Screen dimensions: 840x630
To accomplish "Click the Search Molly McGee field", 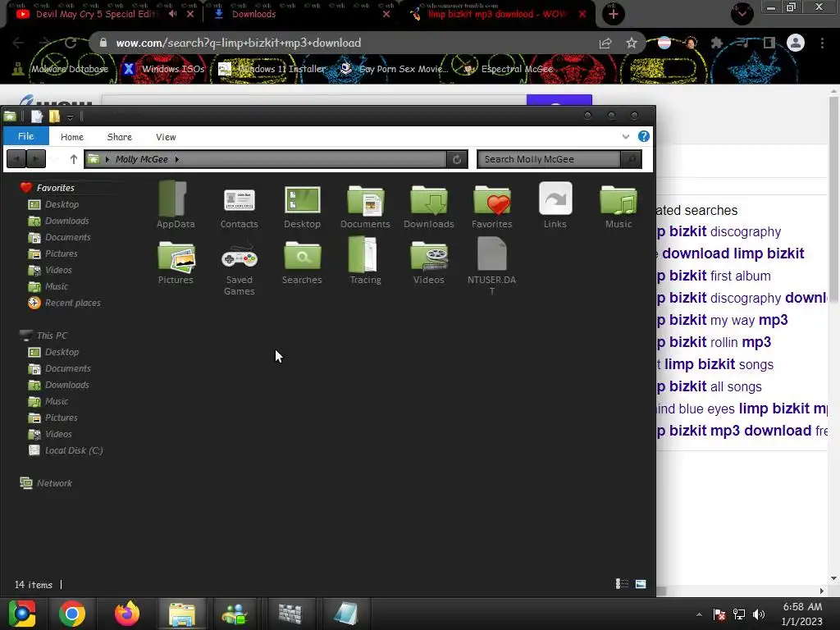I will point(549,159).
